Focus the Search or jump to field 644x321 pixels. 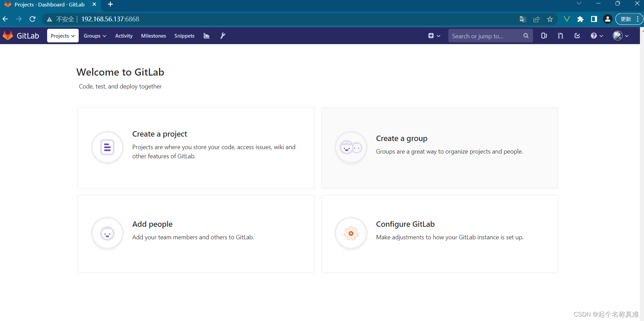[x=490, y=36]
